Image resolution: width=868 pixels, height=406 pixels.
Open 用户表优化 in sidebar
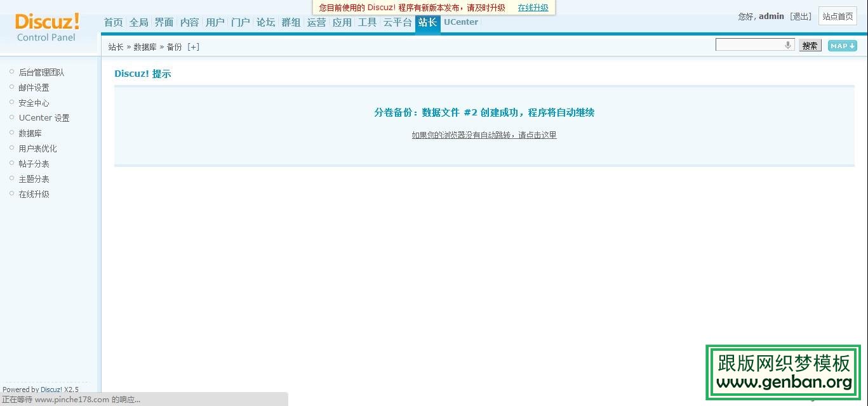point(37,148)
